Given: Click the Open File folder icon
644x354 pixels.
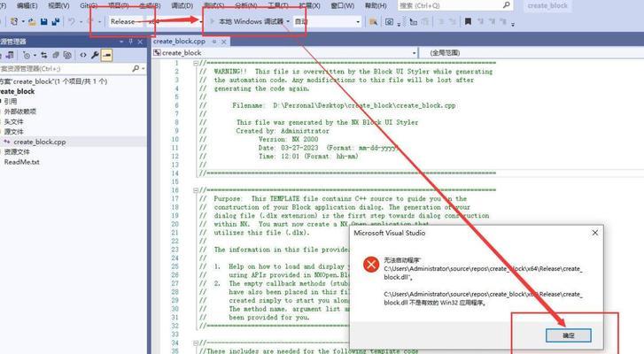Looking at the screenshot, I should (32, 22).
